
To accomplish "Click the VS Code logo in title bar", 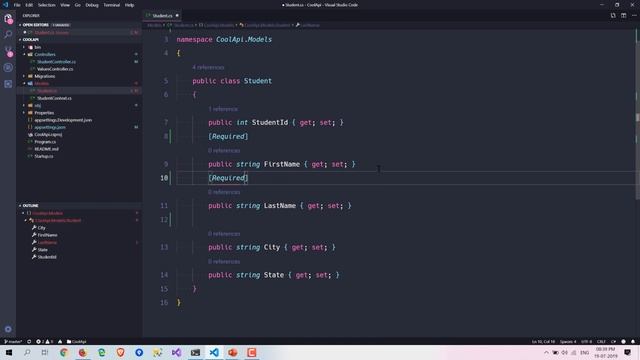I will pyautogui.click(x=5, y=5).
